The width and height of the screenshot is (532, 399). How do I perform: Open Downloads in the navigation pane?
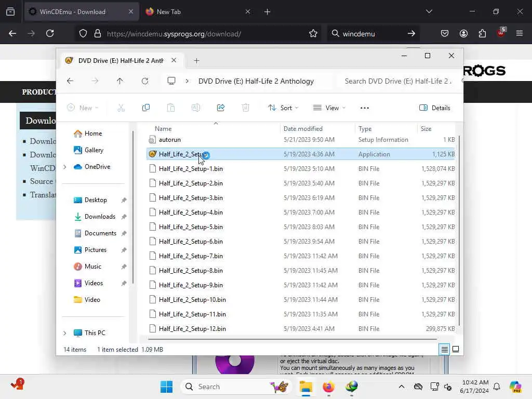[x=95, y=217]
